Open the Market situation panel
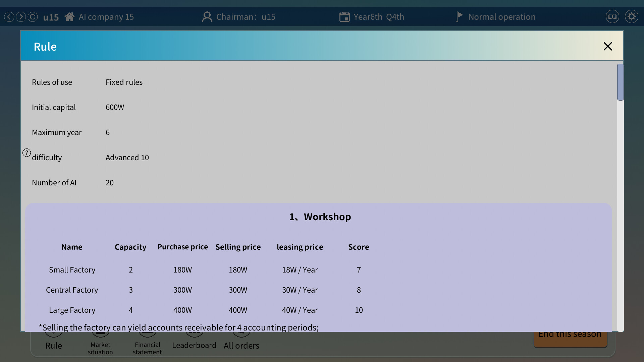Viewport: 644px width, 362px height. pos(100,343)
